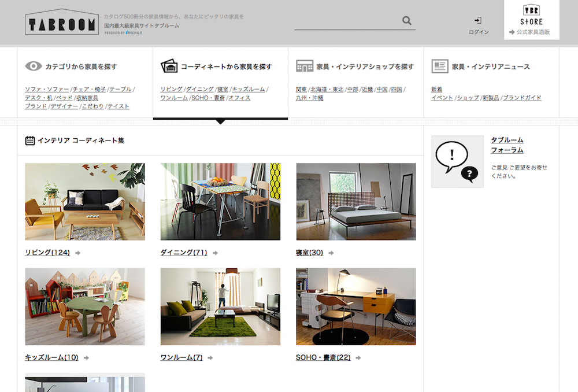Click arrow icon next to SOHO・書斎(22)
This screenshot has width=578, height=392.
358,358
